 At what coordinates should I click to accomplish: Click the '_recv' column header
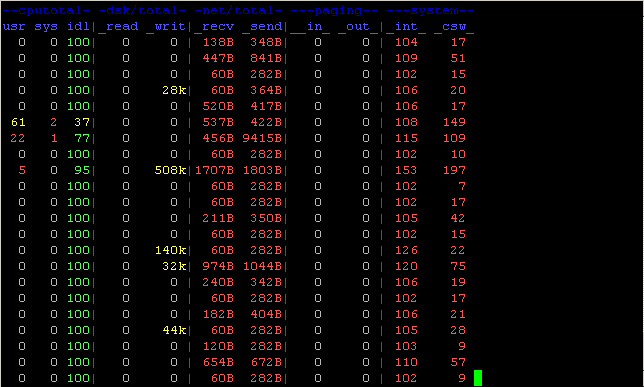pyautogui.click(x=214, y=27)
